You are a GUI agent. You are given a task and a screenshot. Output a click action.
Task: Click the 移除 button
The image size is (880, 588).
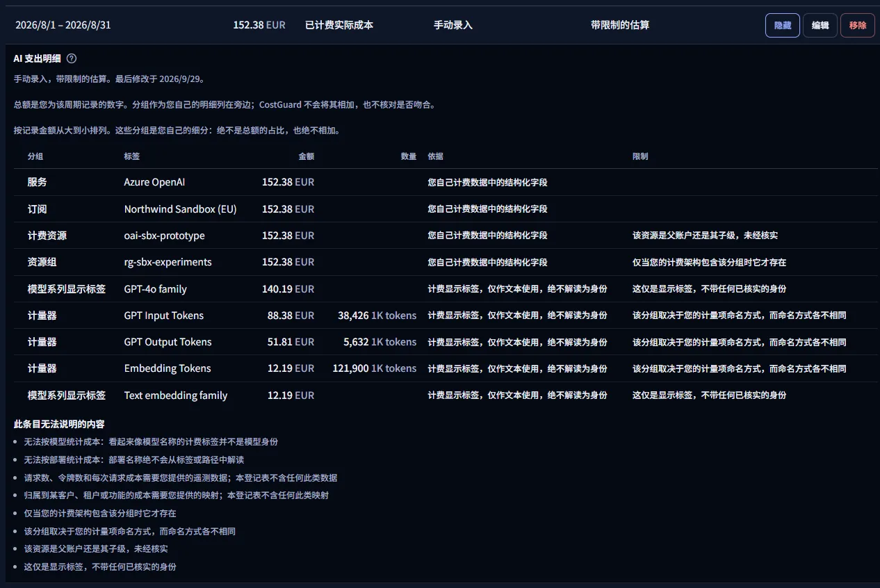click(858, 25)
